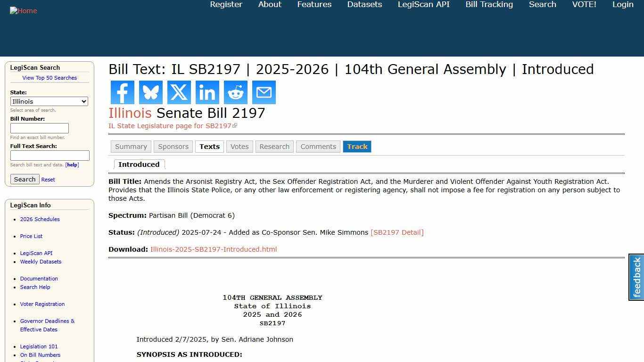Share the bill on Facebook

(122, 92)
